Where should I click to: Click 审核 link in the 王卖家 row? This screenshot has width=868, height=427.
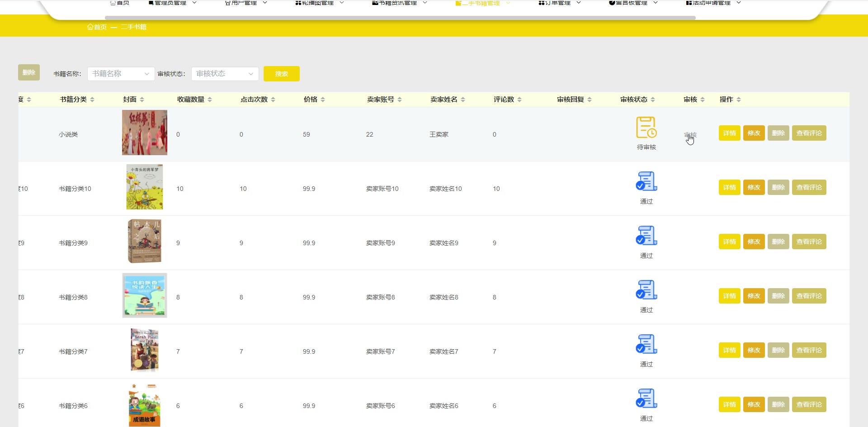coord(690,135)
